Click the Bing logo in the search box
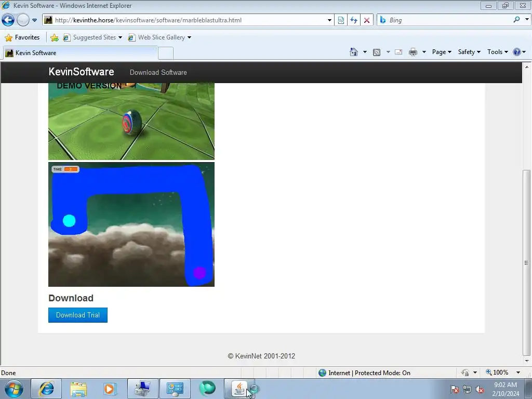The height and width of the screenshot is (399, 532). point(383,20)
